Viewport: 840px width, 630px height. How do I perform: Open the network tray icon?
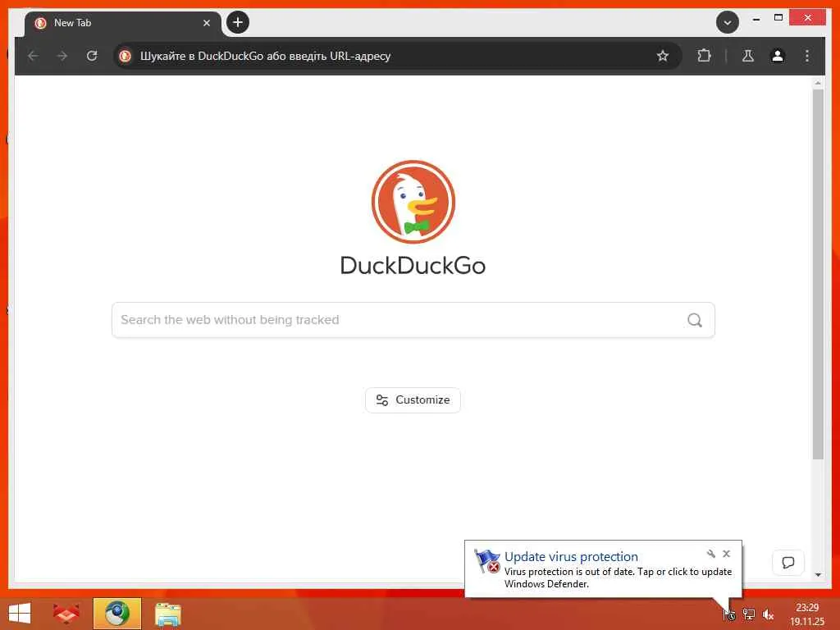[748, 614]
